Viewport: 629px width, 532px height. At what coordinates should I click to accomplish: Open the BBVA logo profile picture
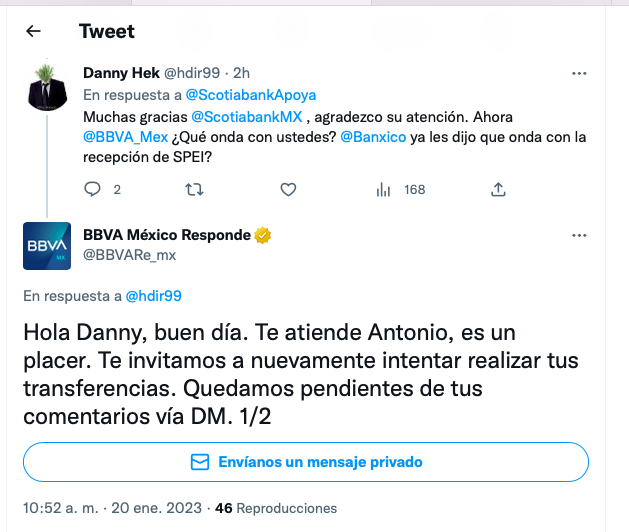[47, 246]
